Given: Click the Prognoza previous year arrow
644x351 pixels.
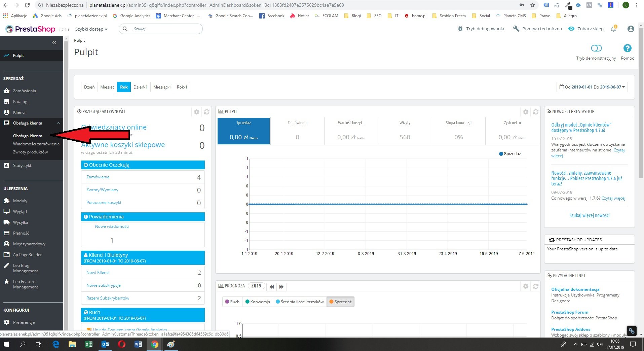Looking at the screenshot, I should (x=272, y=286).
